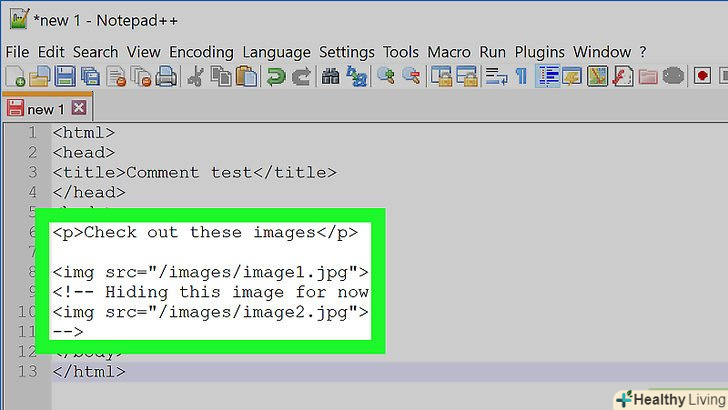This screenshot has width=728, height=410.
Task: Toggle Show All Characters pilcrow icon
Action: (x=521, y=76)
